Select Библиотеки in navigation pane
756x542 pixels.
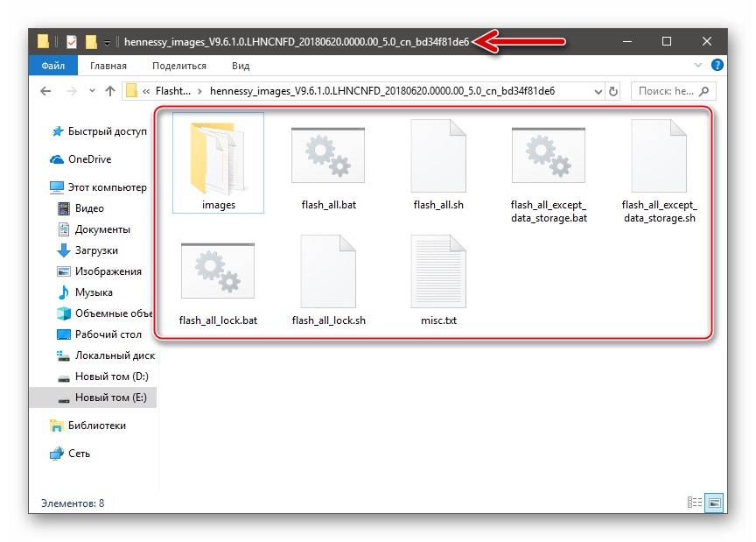coord(87,426)
